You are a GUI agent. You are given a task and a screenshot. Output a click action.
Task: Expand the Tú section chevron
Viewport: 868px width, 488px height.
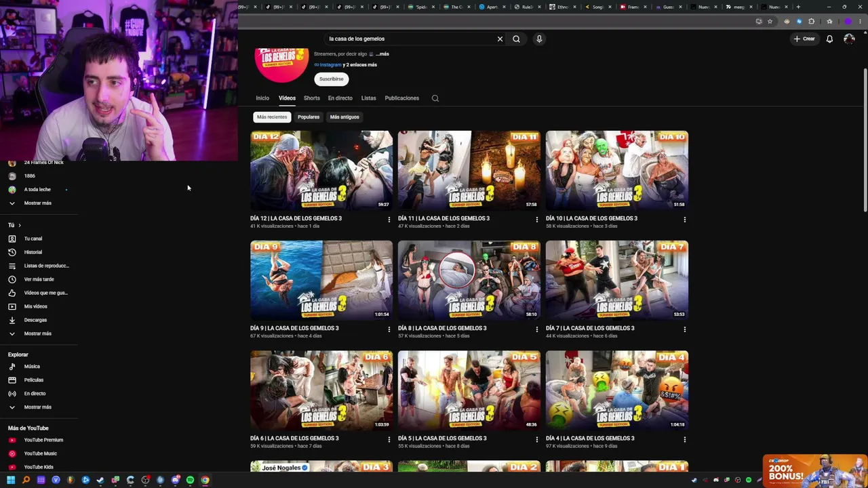(20, 225)
